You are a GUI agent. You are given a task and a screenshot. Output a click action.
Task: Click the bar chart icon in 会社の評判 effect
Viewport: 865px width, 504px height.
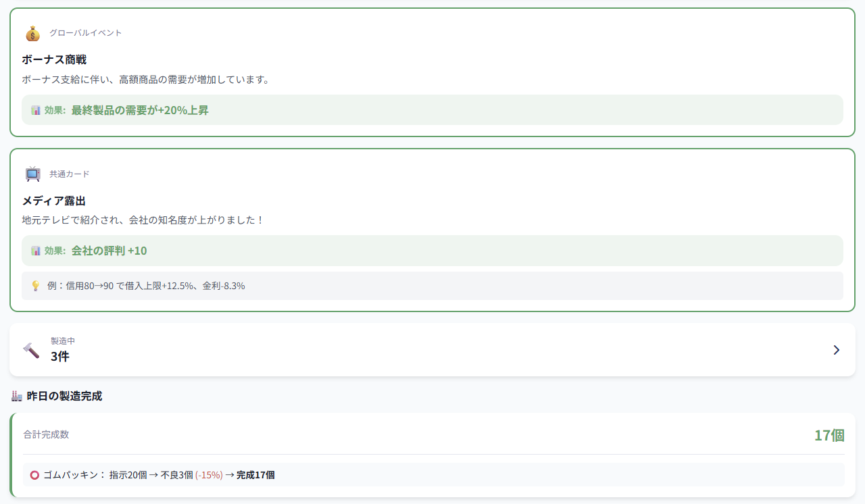(36, 251)
